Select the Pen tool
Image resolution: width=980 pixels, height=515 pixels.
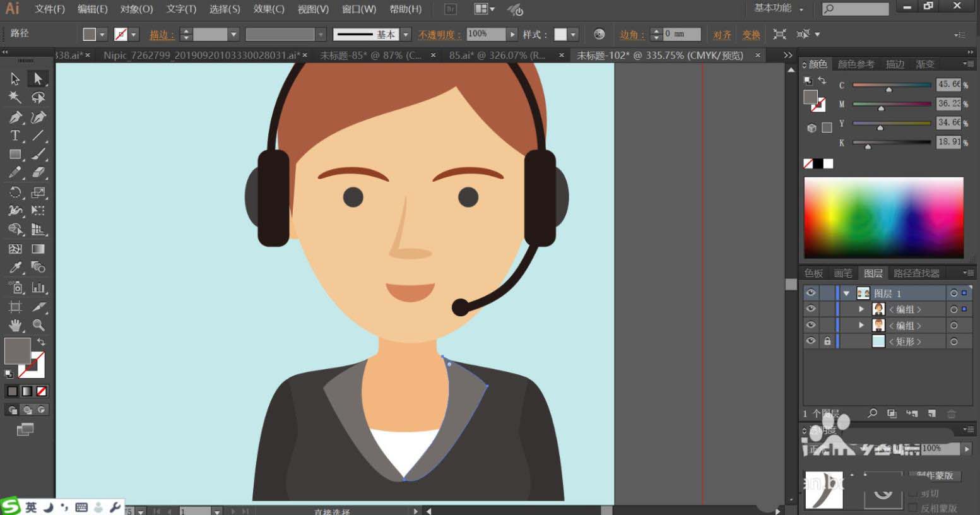[15, 117]
